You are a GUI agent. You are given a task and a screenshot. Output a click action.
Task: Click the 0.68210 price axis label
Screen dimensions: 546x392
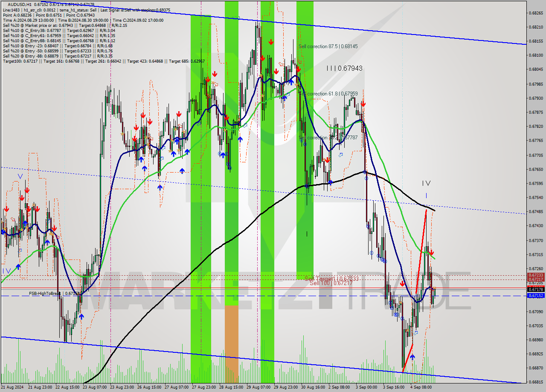[x=536, y=27]
